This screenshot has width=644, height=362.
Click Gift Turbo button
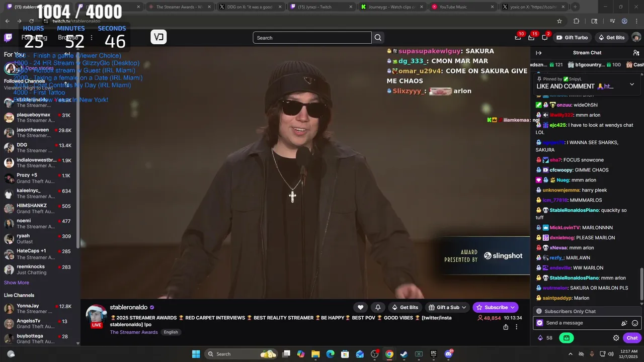click(x=572, y=38)
